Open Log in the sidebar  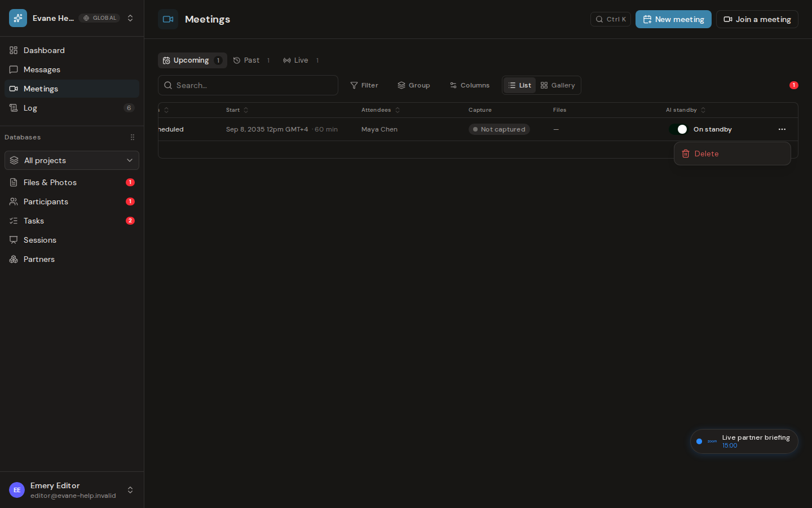(72, 108)
